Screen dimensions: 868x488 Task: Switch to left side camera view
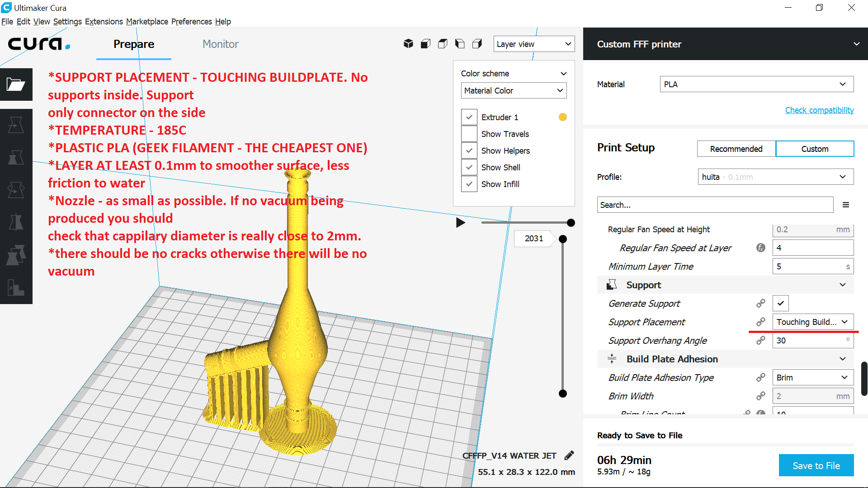pos(460,44)
